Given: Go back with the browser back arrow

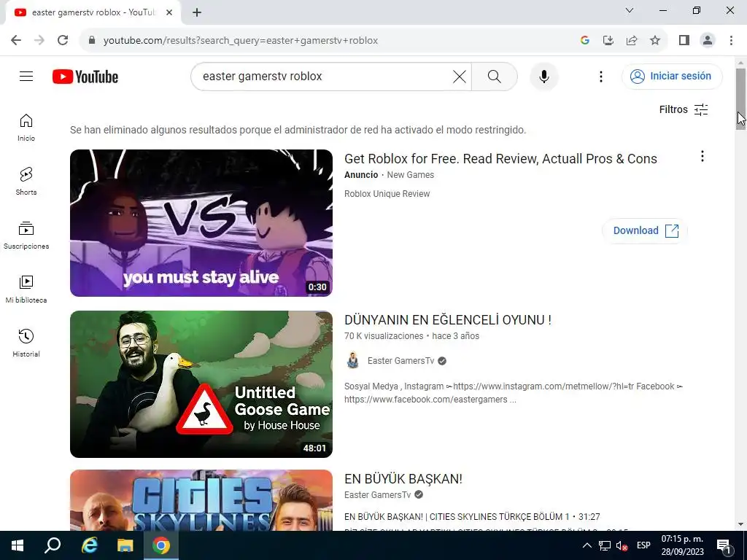Looking at the screenshot, I should point(16,41).
